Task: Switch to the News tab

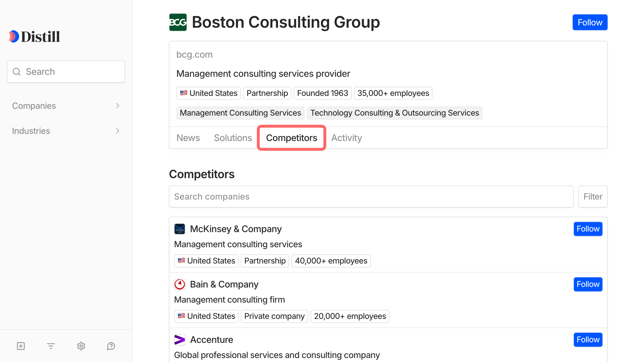Action: pos(188,138)
